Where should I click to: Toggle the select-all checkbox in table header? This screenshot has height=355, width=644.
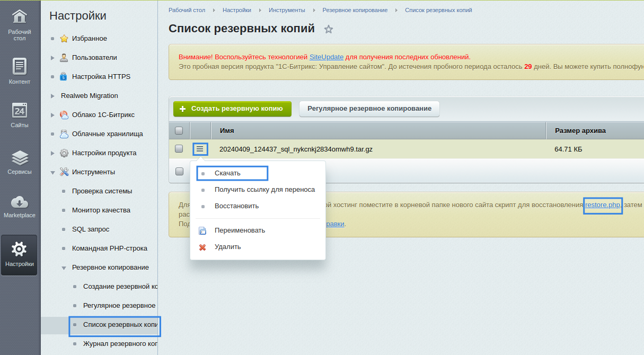point(179,130)
